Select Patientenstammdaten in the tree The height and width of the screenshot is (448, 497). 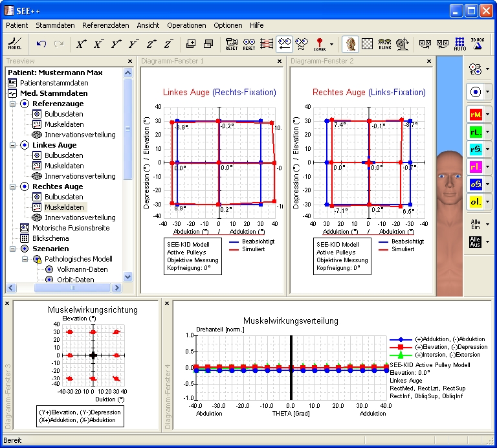pyautogui.click(x=54, y=83)
